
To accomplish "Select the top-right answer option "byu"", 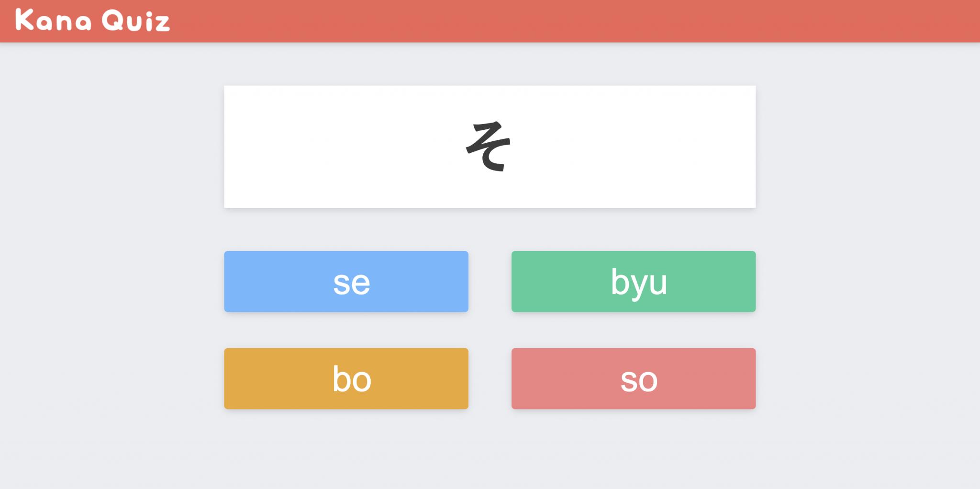I will (634, 282).
